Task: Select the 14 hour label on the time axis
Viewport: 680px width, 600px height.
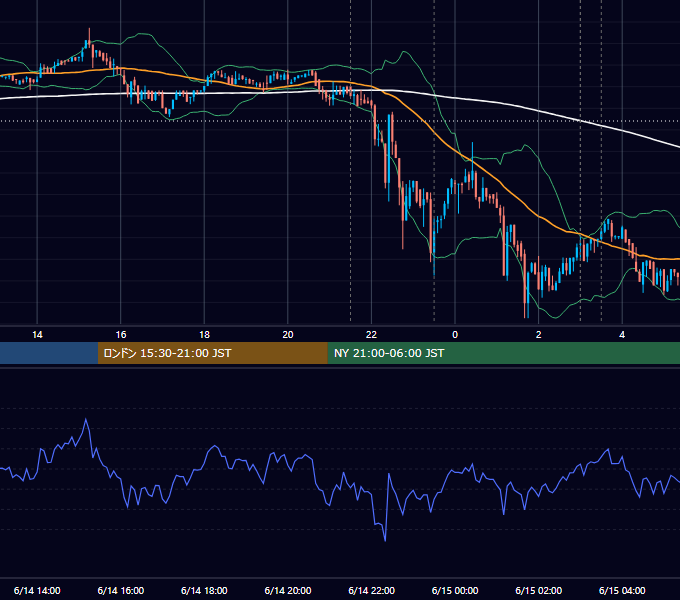Action: (x=37, y=335)
